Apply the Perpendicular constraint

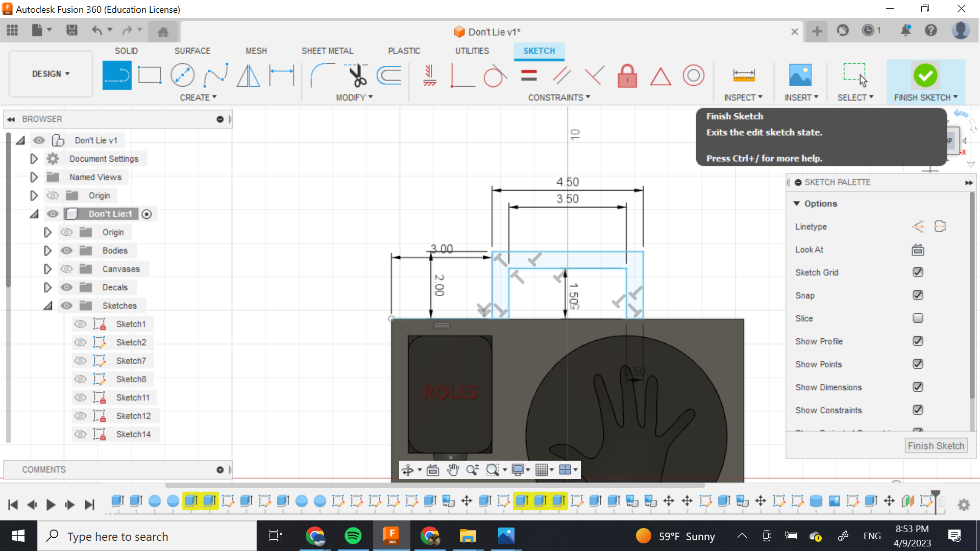point(462,76)
